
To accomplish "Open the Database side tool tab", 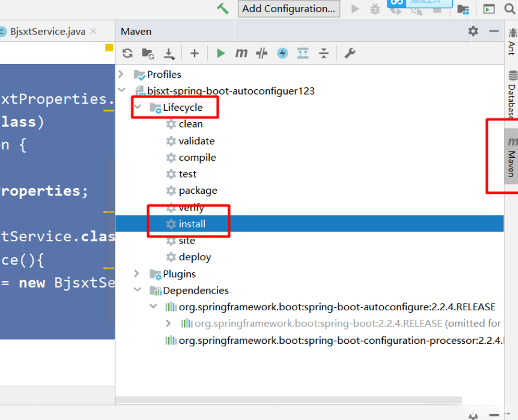I will pyautogui.click(x=512, y=94).
